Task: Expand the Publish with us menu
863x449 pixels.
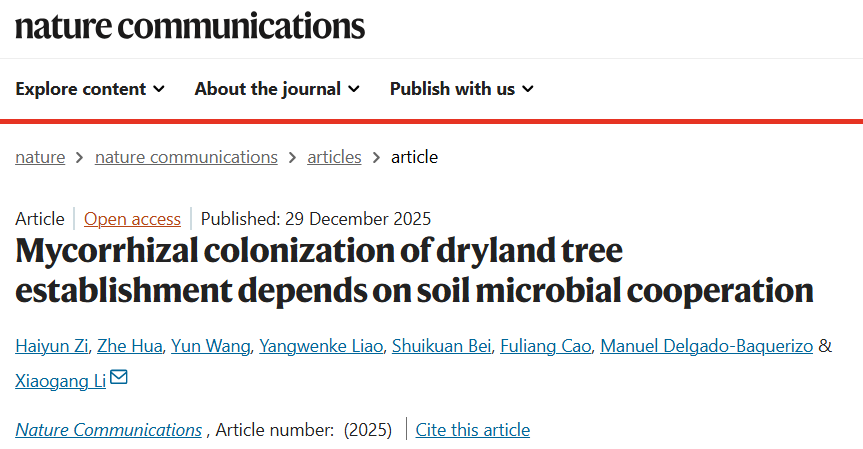Action: (462, 89)
